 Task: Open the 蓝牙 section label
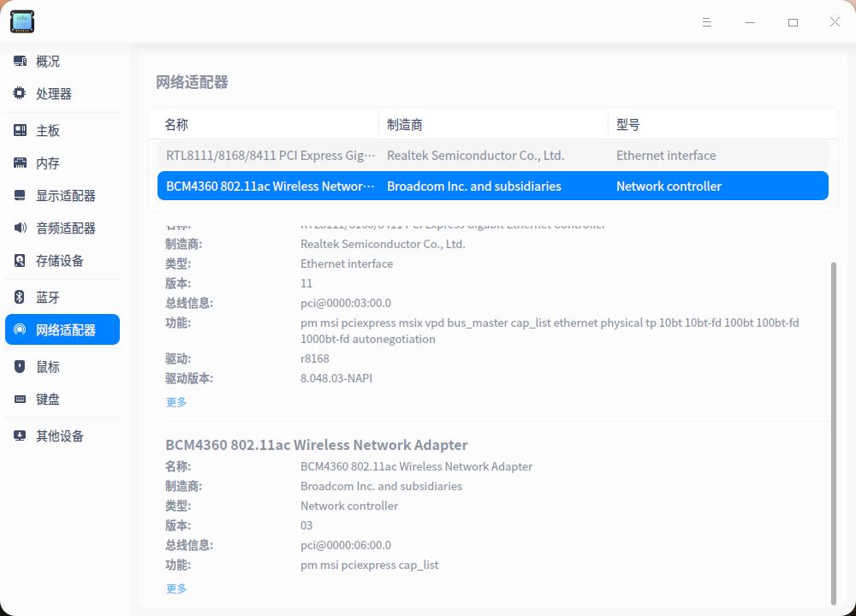(47, 298)
